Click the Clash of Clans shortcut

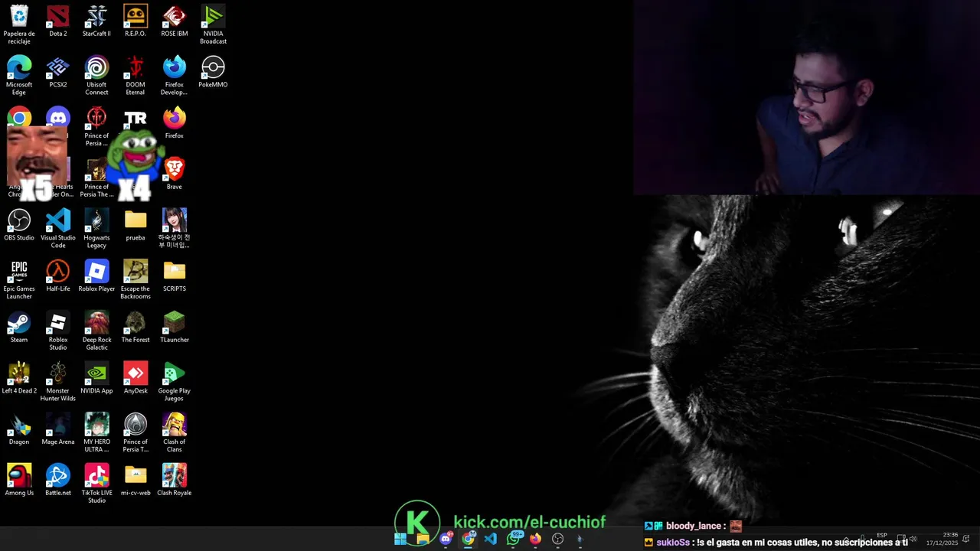pyautogui.click(x=175, y=433)
